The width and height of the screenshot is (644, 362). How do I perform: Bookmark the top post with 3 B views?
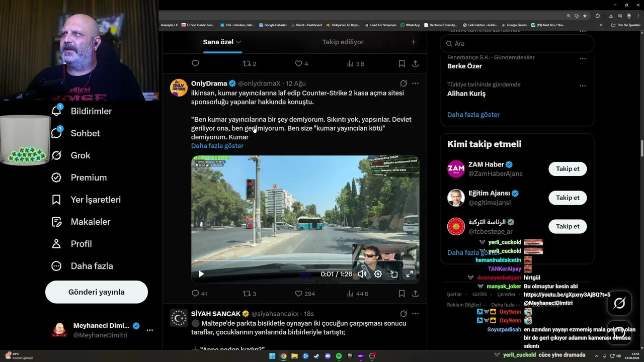click(x=401, y=64)
